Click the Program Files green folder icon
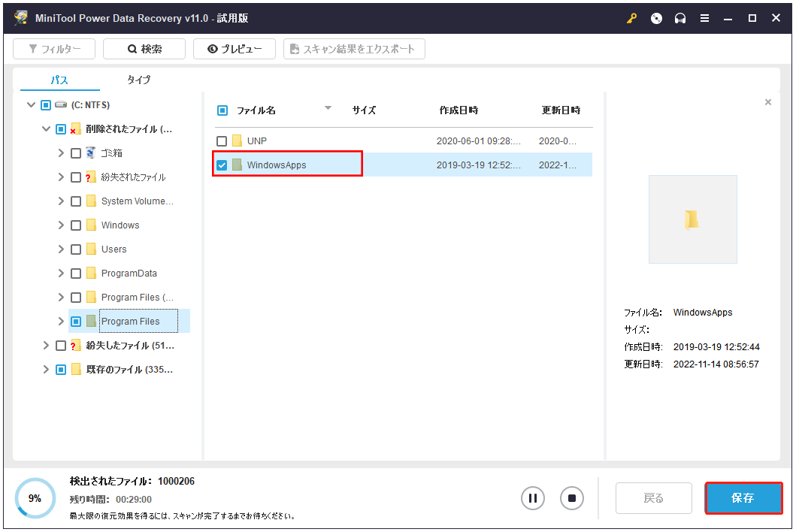The image size is (796, 532). pyautogui.click(x=92, y=321)
